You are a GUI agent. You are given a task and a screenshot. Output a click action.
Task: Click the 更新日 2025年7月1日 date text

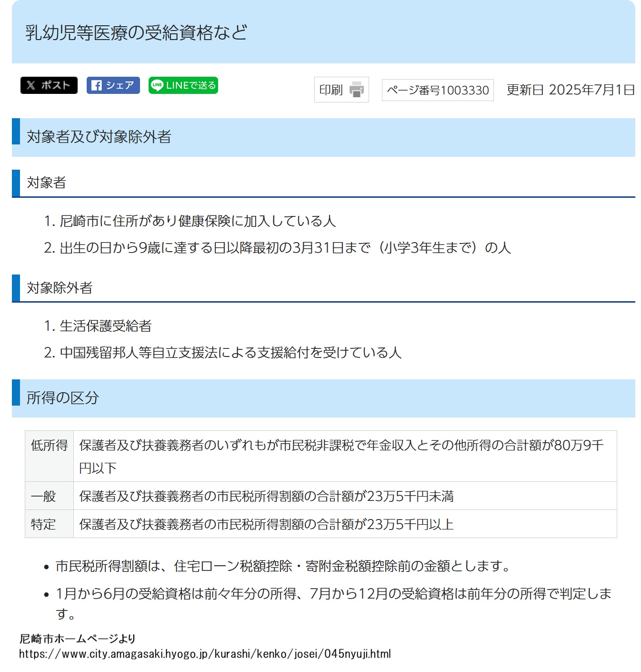tap(570, 90)
